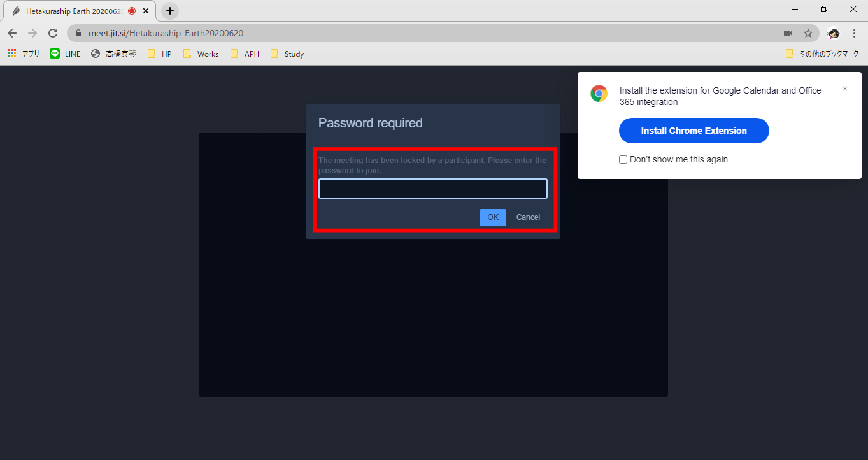Expand the その他のブックマーク folder
This screenshot has height=460, width=868.
pos(822,54)
